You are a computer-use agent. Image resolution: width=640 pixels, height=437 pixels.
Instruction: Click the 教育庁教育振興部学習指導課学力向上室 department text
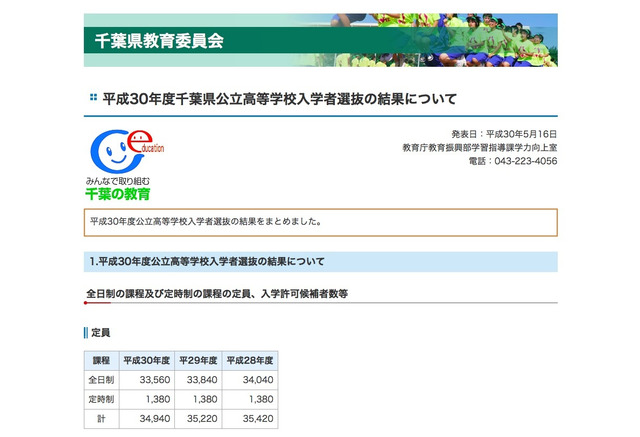pyautogui.click(x=479, y=147)
